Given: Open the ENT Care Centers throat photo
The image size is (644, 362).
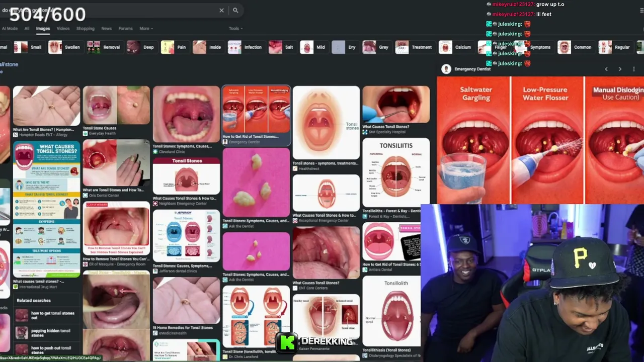Looking at the screenshot, I should 326,252.
